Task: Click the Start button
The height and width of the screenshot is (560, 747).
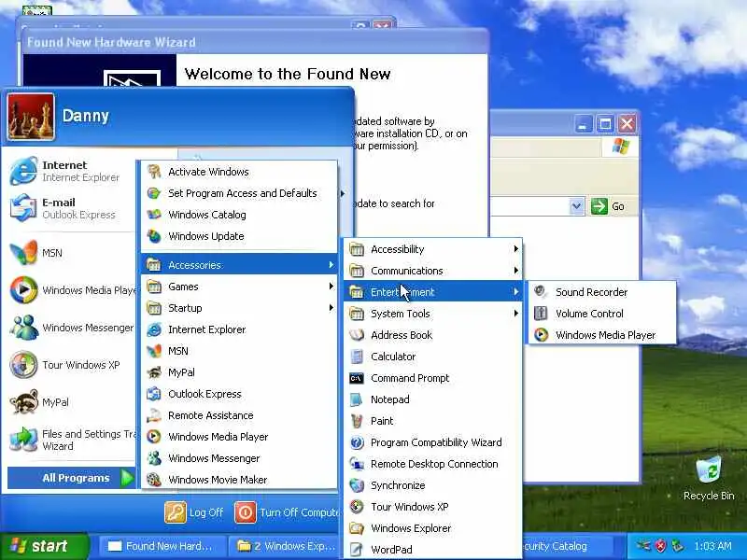Action: click(44, 546)
